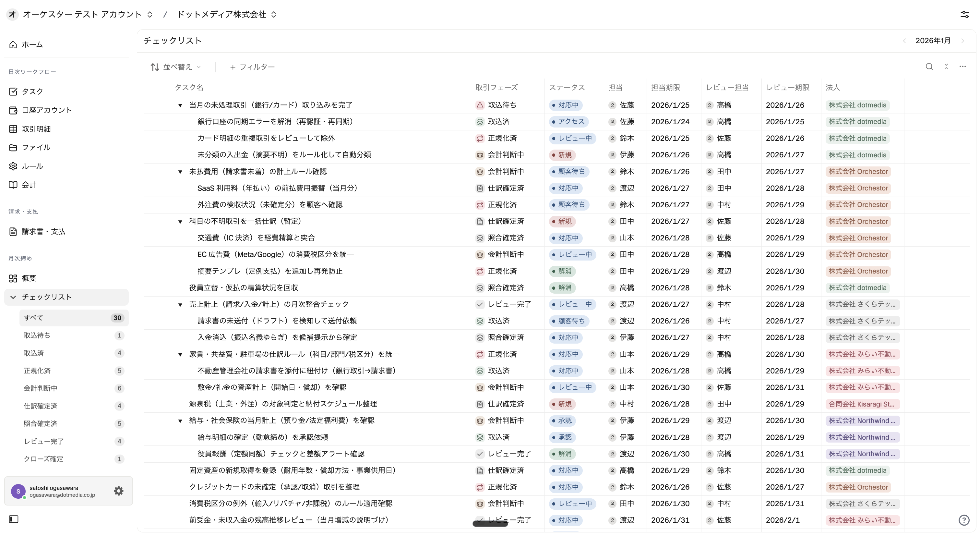
Task: Open the 並べ替え sort dropdown
Action: (176, 67)
